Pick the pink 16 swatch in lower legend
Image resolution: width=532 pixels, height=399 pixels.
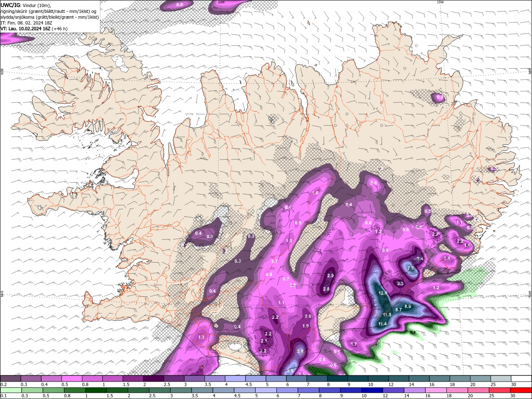pyautogui.click(x=435, y=390)
